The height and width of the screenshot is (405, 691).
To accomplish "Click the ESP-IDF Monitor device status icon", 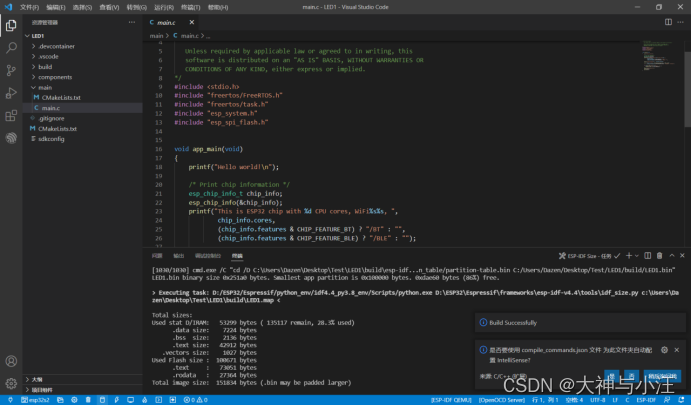I will coord(130,400).
